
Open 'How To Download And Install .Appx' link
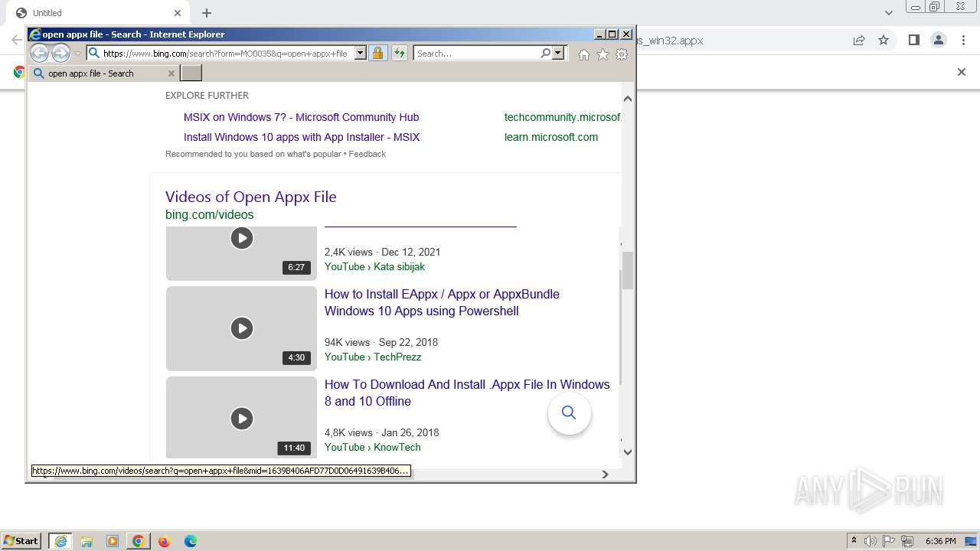[x=467, y=393]
